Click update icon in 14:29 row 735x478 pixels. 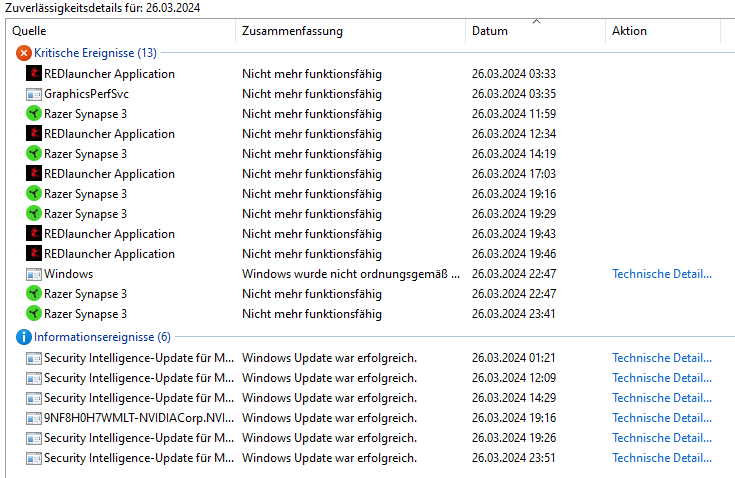[x=34, y=398]
